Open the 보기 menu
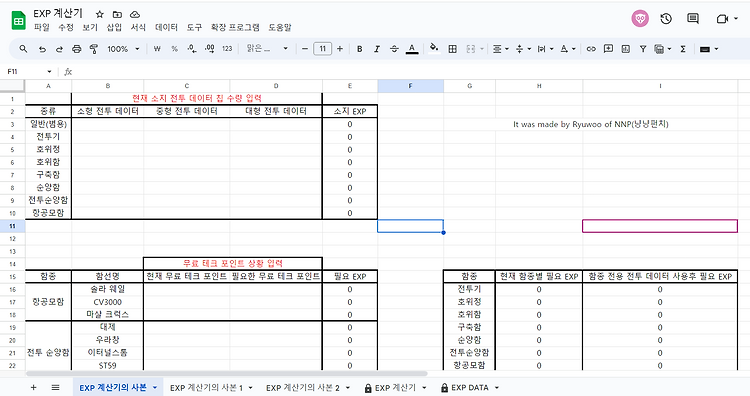The height and width of the screenshot is (396, 750). [90, 27]
